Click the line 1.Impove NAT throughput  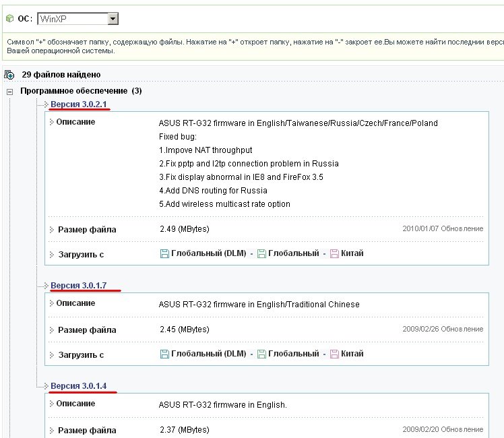206,150
